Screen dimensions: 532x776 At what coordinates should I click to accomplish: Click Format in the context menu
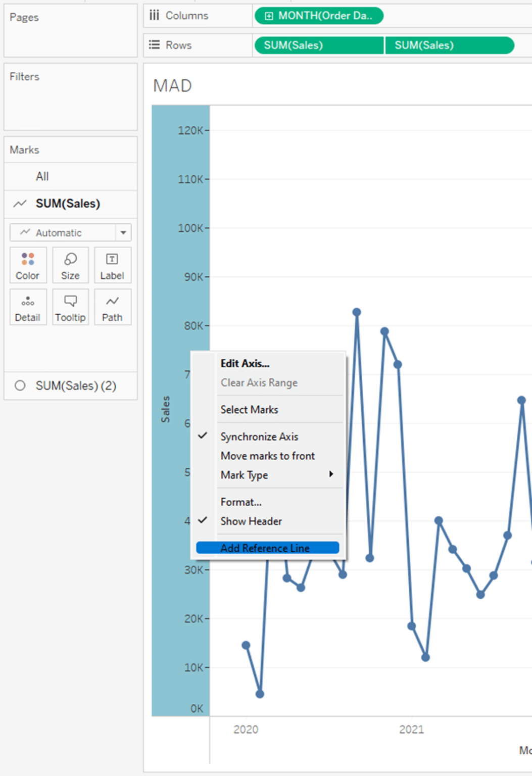click(241, 502)
